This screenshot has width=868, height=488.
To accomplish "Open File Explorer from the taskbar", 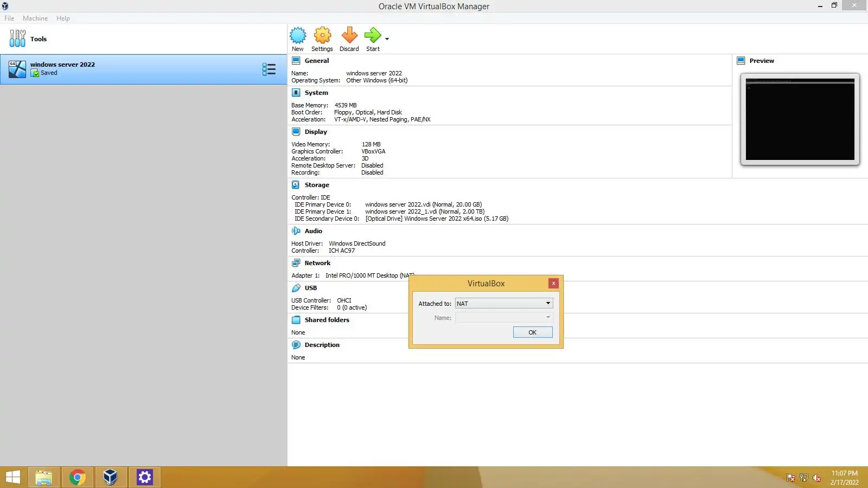I will (43, 477).
